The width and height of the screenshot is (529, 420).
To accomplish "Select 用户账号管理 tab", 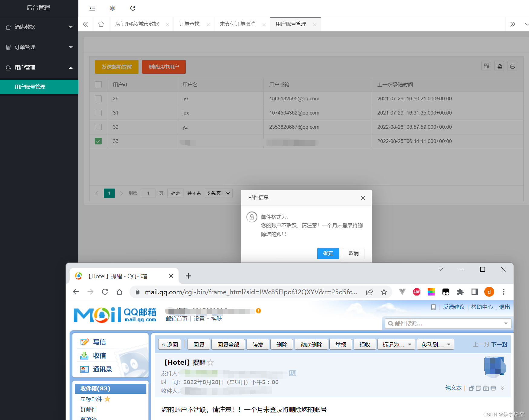I will pyautogui.click(x=291, y=24).
